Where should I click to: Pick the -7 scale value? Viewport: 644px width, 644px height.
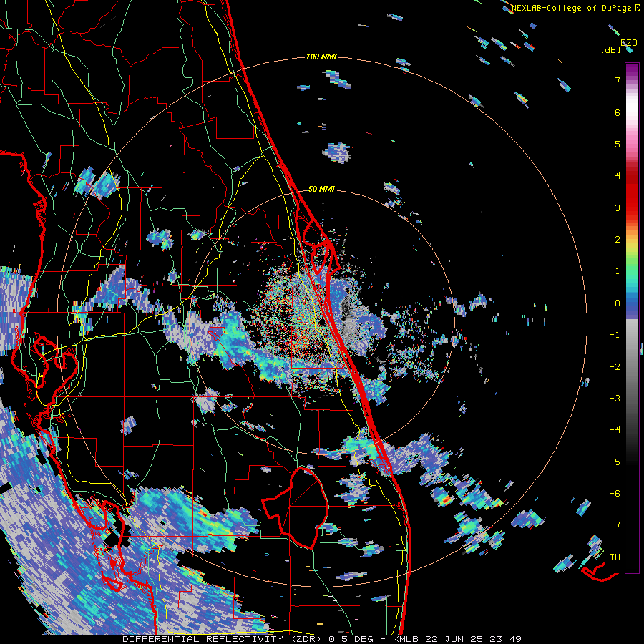click(x=615, y=525)
